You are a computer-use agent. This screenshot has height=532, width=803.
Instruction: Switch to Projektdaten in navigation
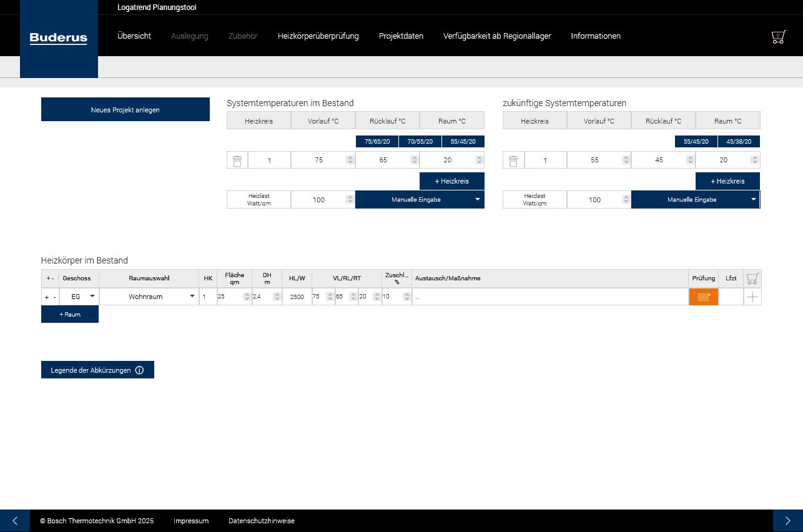click(x=401, y=36)
